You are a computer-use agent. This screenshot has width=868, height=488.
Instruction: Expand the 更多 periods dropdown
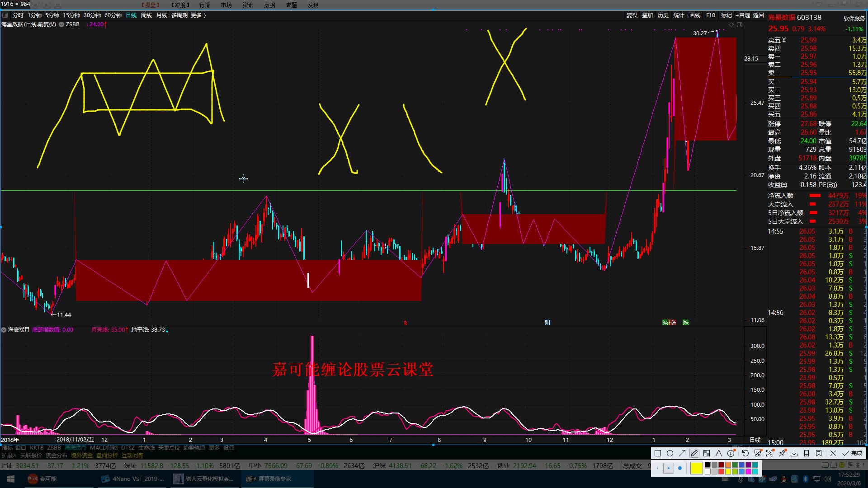(x=198, y=15)
